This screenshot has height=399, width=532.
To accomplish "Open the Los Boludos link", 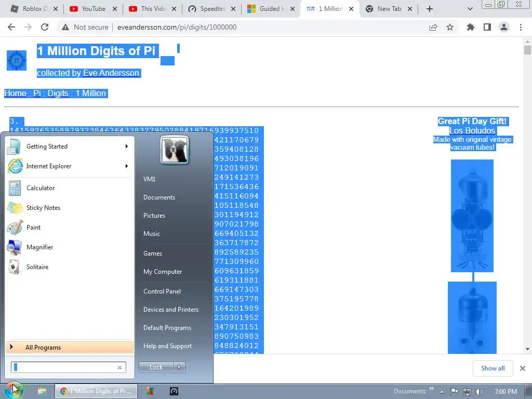I will click(x=472, y=130).
